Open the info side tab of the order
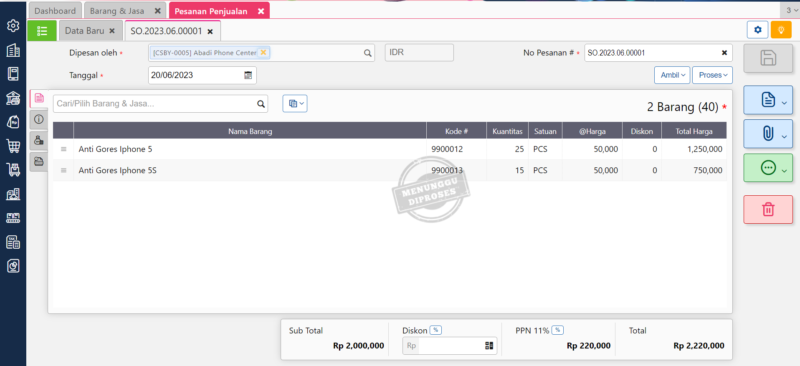 (x=39, y=119)
